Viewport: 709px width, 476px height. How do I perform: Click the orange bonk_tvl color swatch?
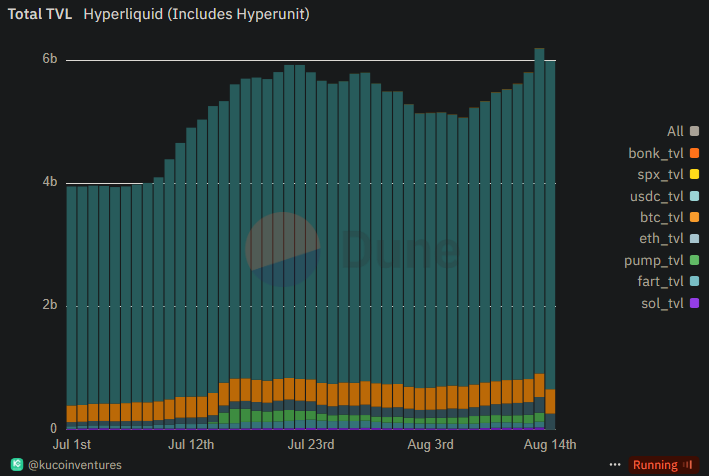[x=695, y=153]
